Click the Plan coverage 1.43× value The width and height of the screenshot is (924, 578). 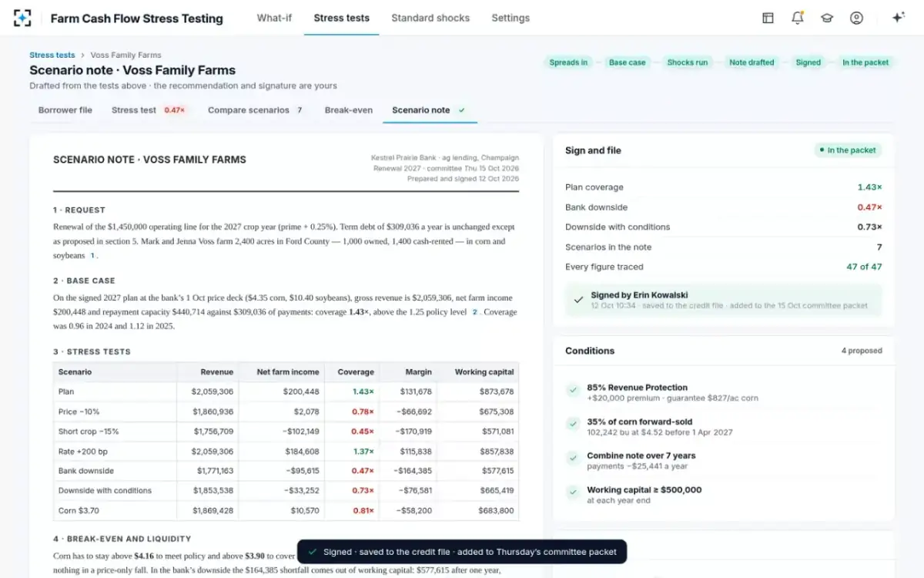[x=869, y=187]
